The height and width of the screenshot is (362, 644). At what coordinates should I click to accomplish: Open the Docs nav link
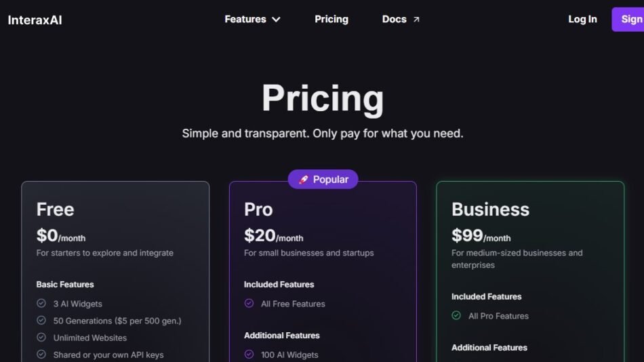coord(394,19)
